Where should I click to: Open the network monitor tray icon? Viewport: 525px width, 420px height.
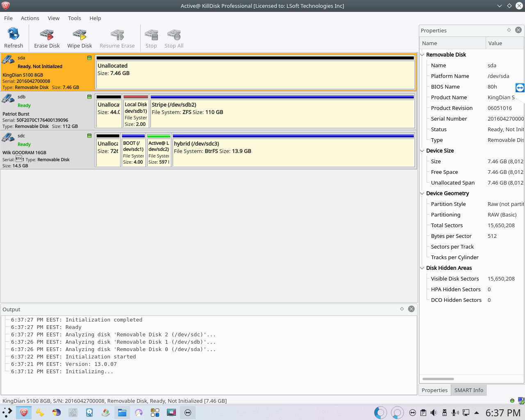pos(466,413)
